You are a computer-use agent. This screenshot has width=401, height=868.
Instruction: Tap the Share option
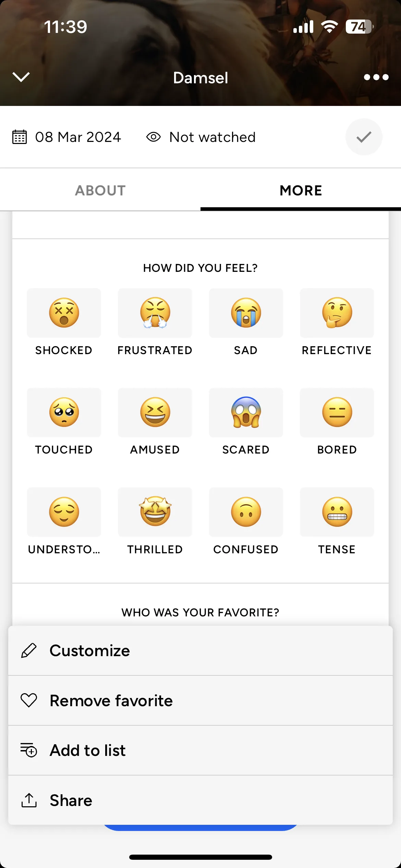click(200, 800)
